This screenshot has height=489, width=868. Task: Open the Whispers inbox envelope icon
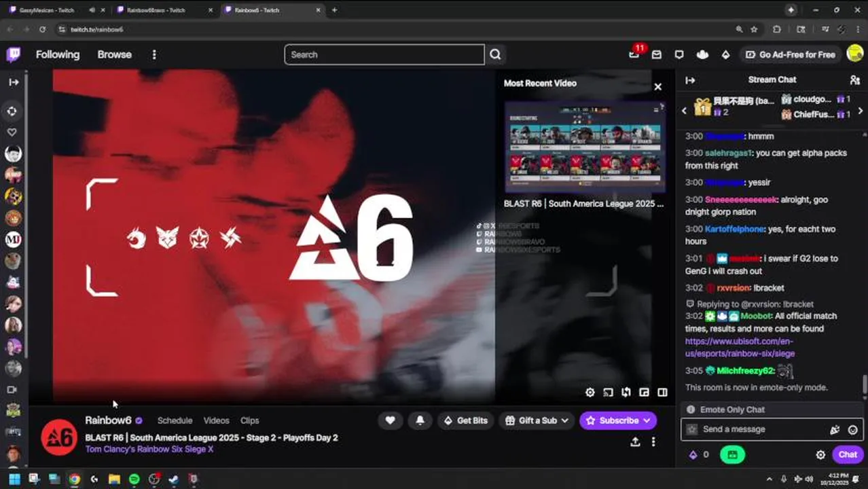click(657, 54)
